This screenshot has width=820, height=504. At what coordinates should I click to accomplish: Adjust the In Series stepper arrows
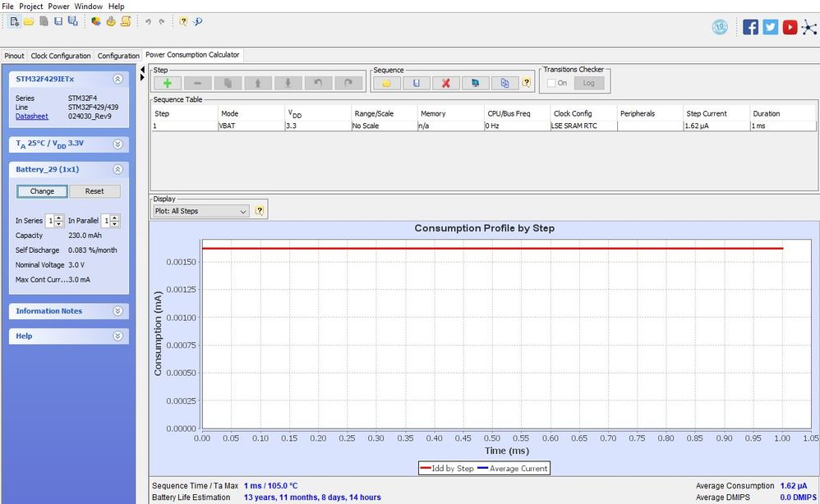point(59,221)
